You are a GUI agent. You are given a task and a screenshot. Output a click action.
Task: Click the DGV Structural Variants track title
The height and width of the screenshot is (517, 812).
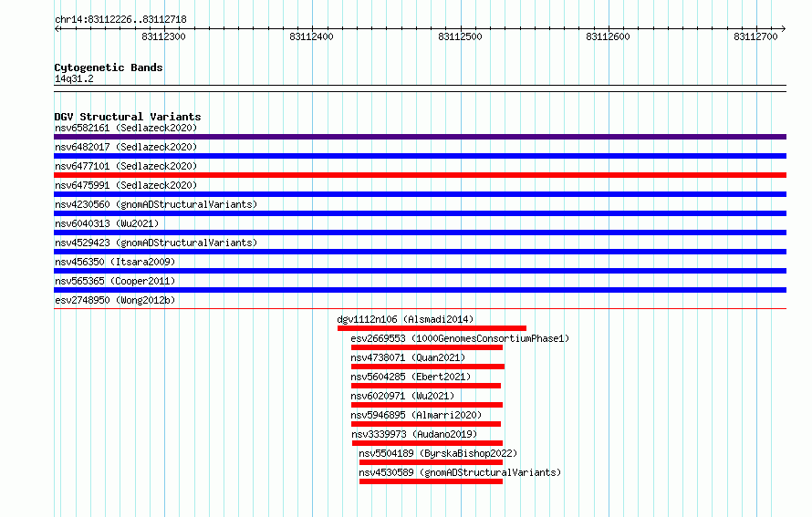(128, 117)
